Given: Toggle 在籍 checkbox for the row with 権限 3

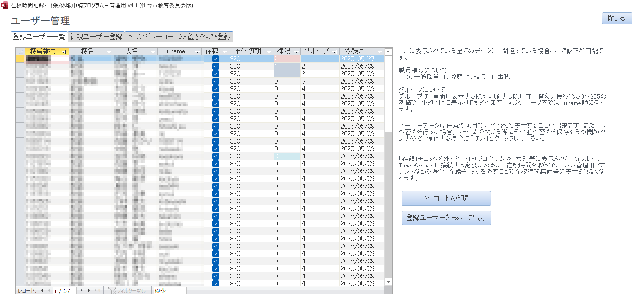Looking at the screenshot, I should click(216, 156).
